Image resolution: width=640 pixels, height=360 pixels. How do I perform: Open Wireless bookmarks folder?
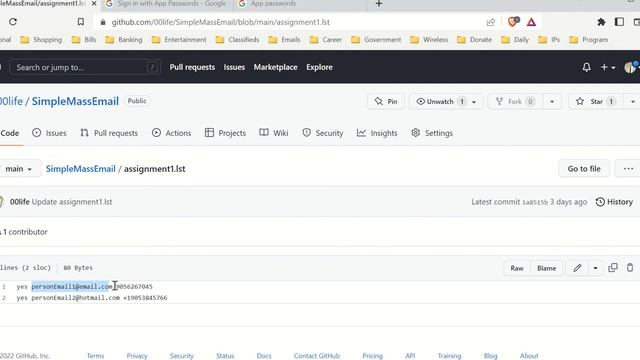429,40
